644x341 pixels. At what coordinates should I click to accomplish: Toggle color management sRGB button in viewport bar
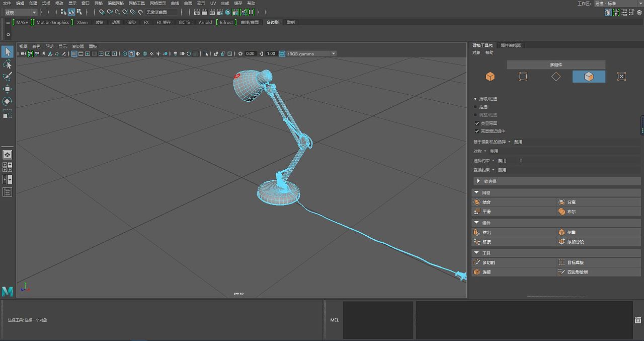coord(282,53)
